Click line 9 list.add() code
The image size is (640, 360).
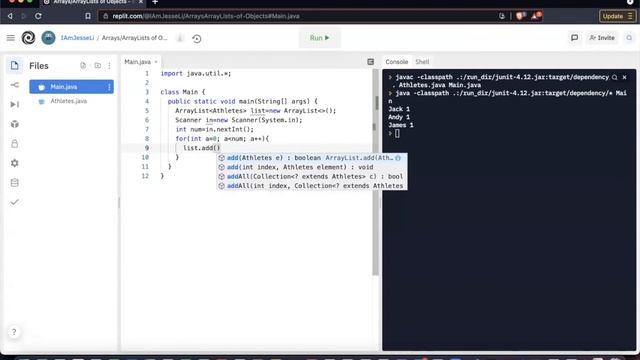(202, 148)
